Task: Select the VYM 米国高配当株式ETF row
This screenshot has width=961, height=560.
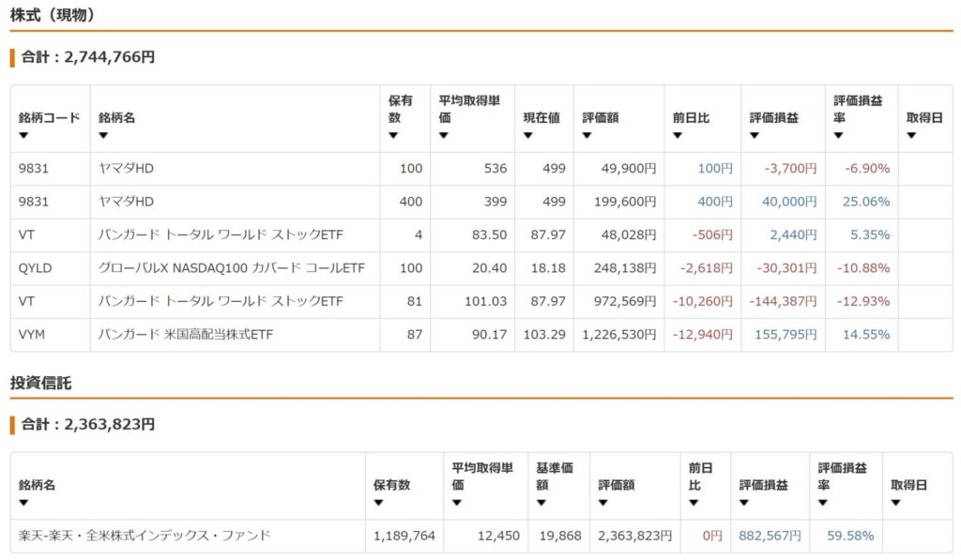Action: click(x=481, y=335)
